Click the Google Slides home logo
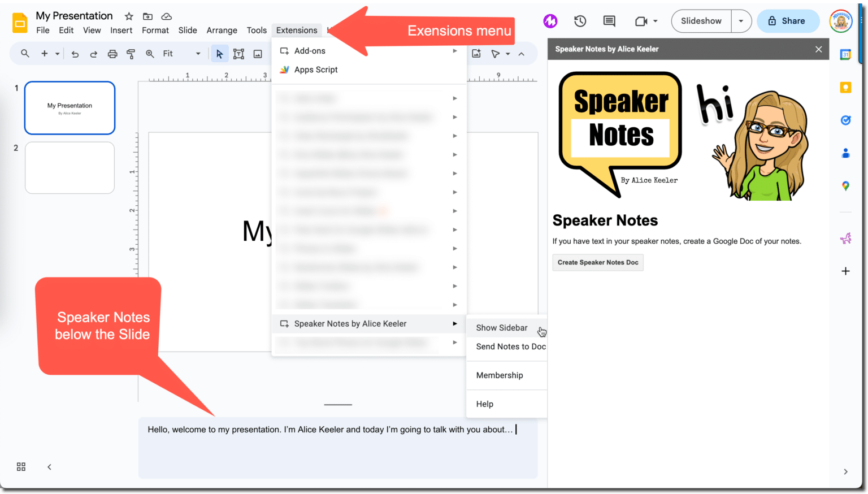 tap(20, 23)
